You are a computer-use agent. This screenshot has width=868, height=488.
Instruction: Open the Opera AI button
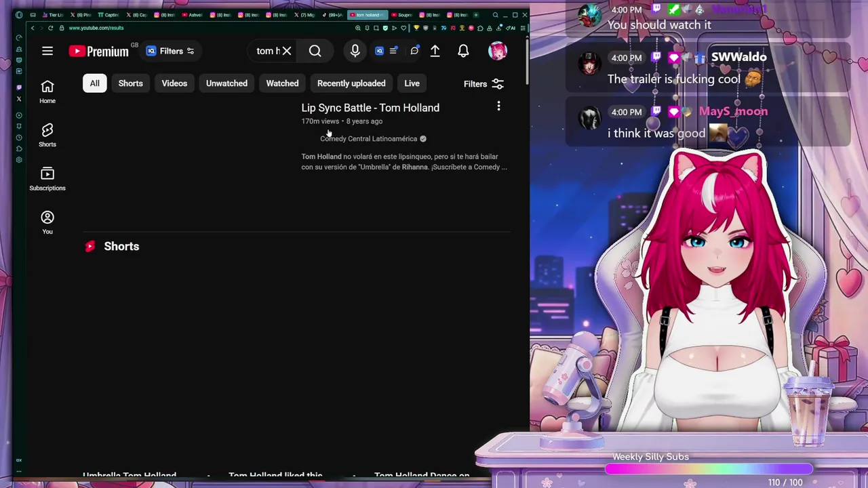click(x=511, y=28)
